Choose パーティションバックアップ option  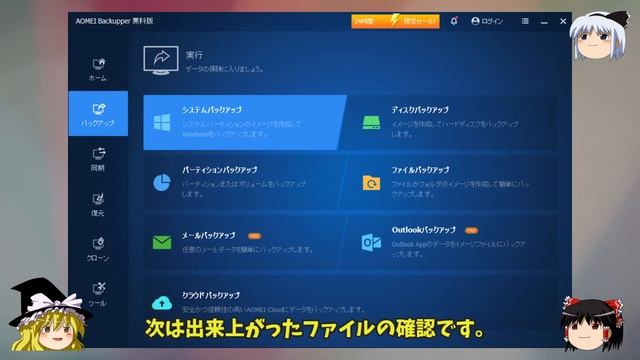click(x=244, y=182)
